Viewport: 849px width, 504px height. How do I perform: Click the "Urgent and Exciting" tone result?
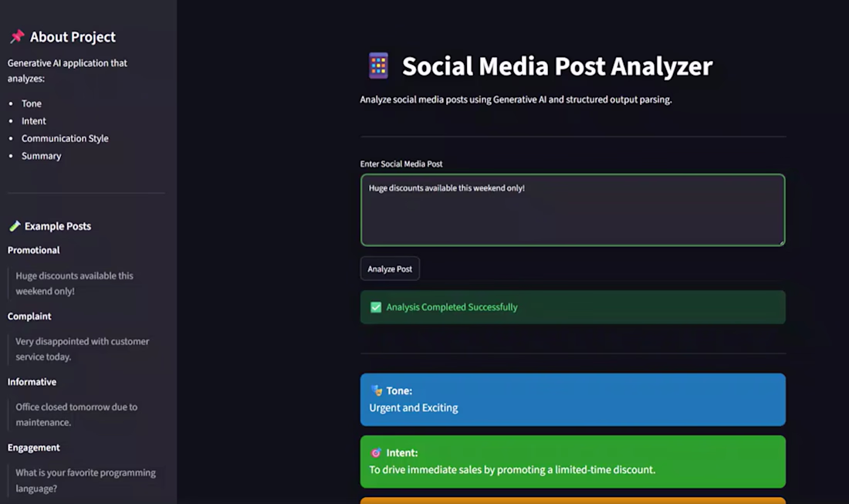pyautogui.click(x=414, y=408)
